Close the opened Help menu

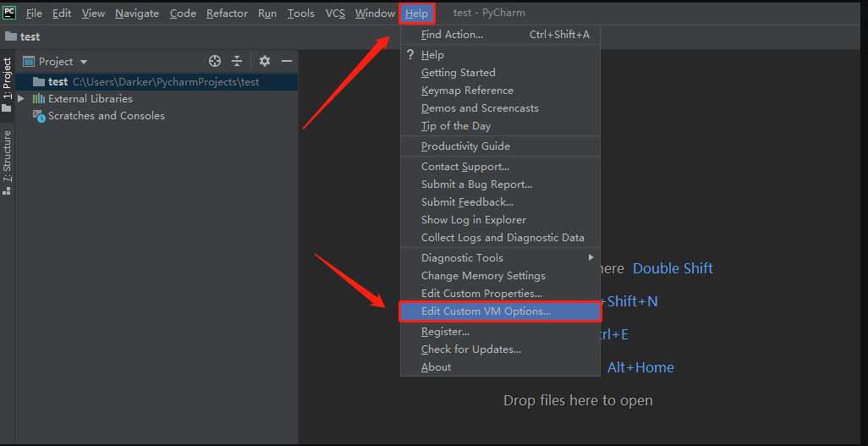pos(416,14)
